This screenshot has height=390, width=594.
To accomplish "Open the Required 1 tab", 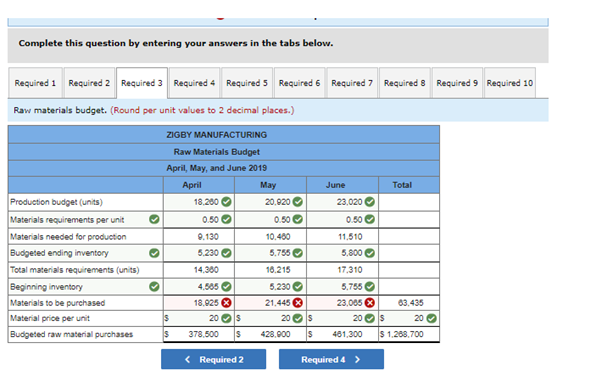I will [35, 83].
